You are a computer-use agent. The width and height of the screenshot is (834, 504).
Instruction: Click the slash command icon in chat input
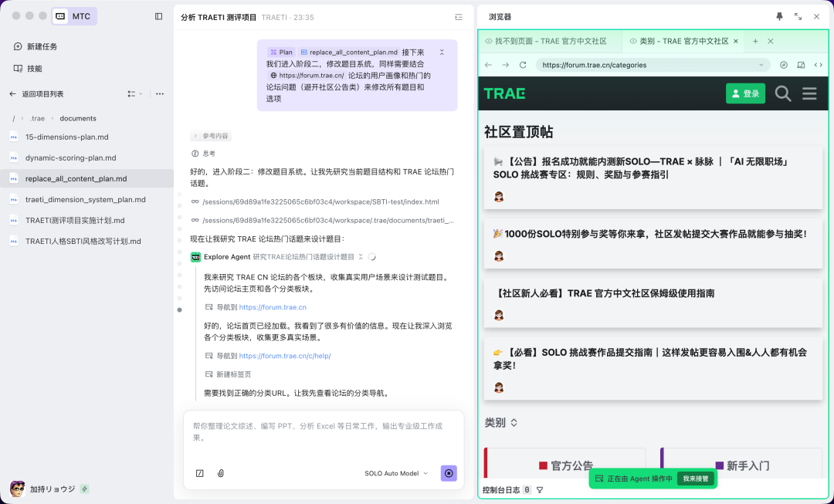click(x=199, y=472)
